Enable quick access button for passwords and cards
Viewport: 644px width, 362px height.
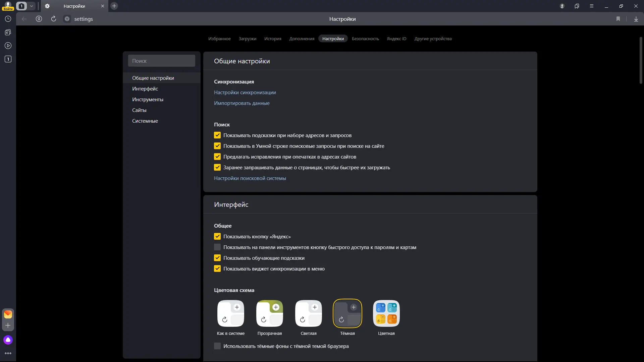tap(217, 247)
